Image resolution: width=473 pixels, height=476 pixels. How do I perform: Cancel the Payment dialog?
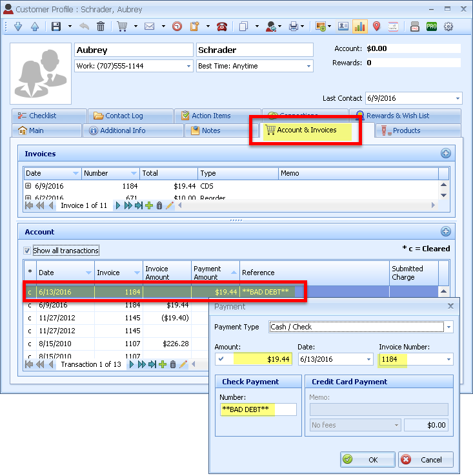(x=425, y=460)
